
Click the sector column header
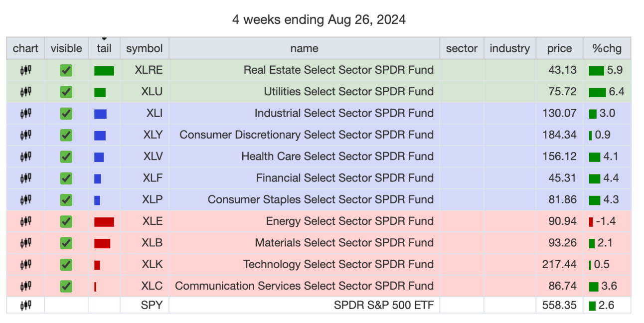pyautogui.click(x=462, y=48)
